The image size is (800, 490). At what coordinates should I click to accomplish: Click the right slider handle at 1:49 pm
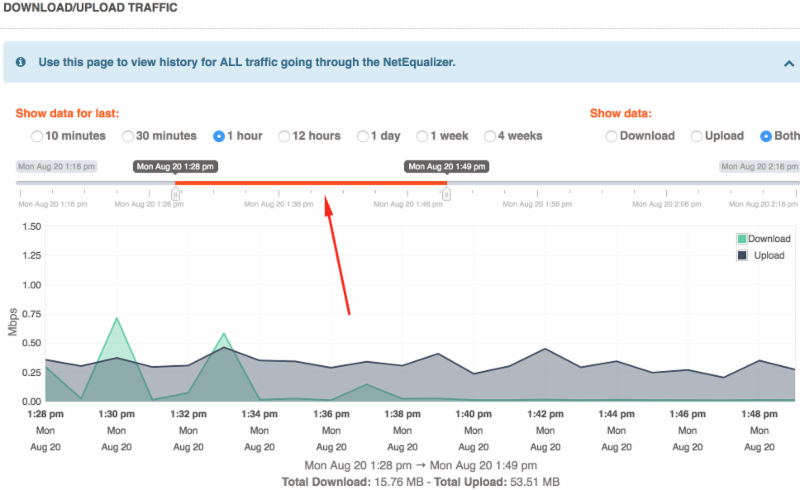click(x=447, y=194)
